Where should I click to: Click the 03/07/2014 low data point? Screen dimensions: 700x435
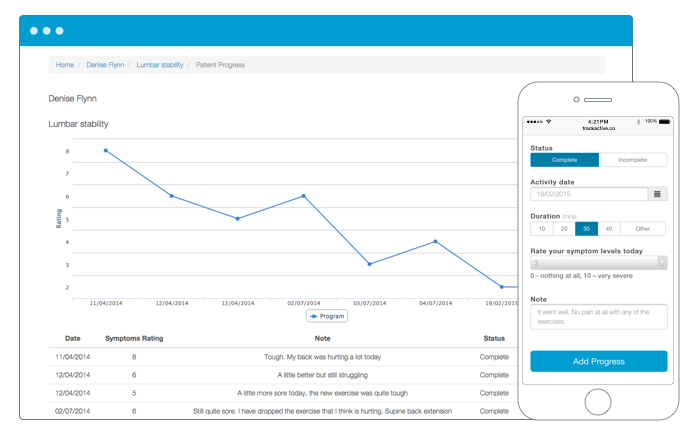click(x=369, y=264)
